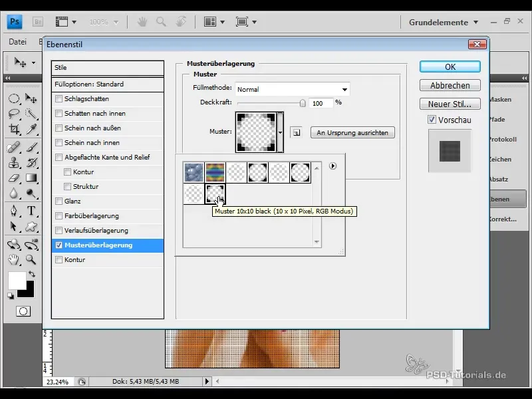Create new preset from current pattern
The height and width of the screenshot is (399, 532).
coord(296,132)
